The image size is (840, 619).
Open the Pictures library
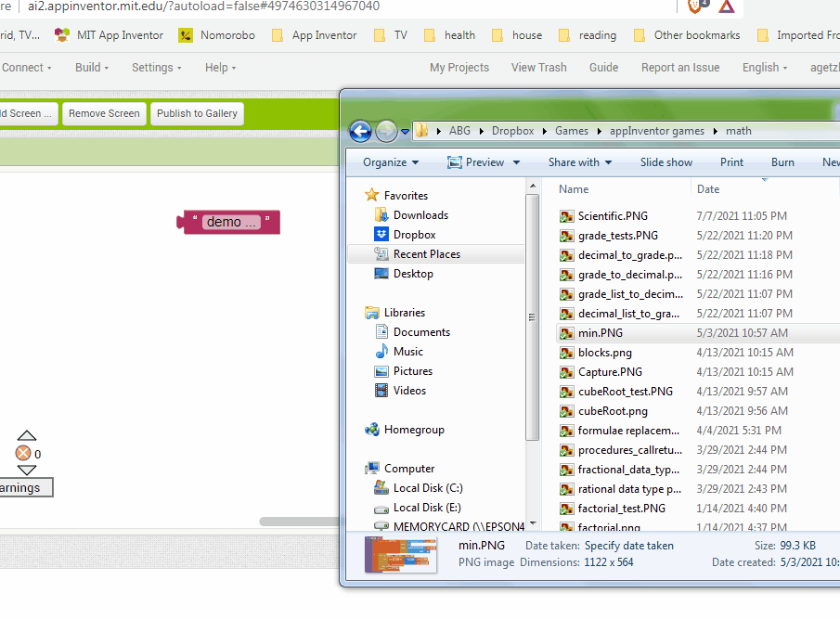412,371
